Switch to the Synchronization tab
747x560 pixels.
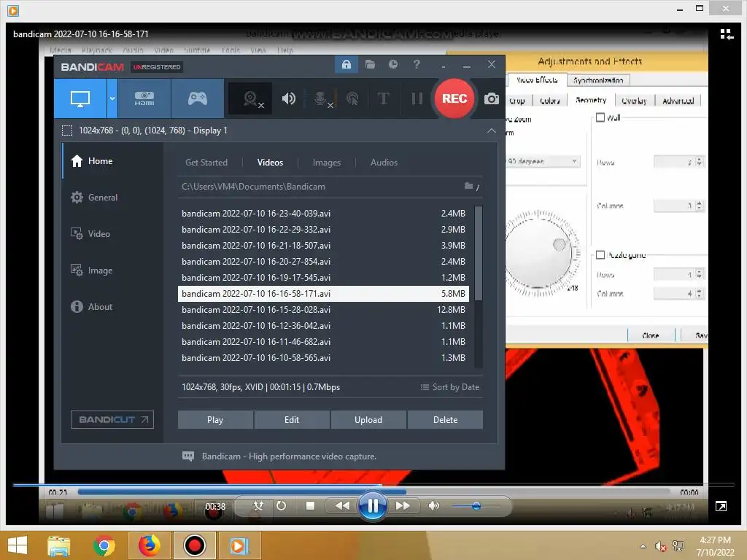point(598,80)
